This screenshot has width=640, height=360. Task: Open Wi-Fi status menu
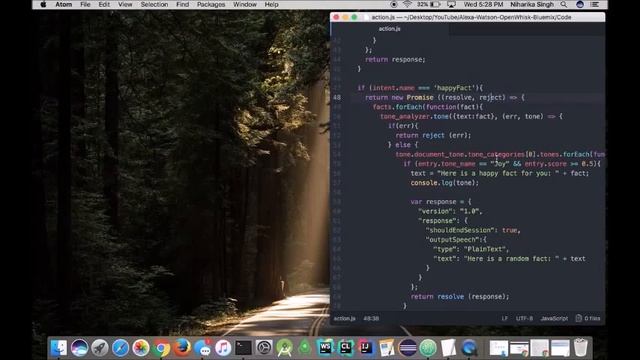click(407, 4)
